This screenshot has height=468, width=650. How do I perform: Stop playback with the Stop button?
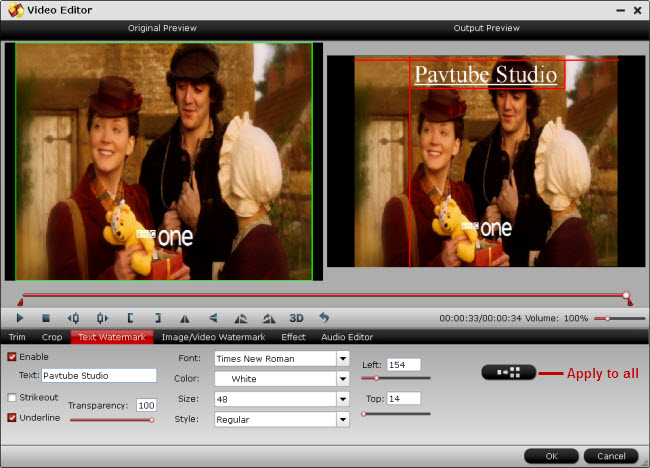click(x=46, y=318)
